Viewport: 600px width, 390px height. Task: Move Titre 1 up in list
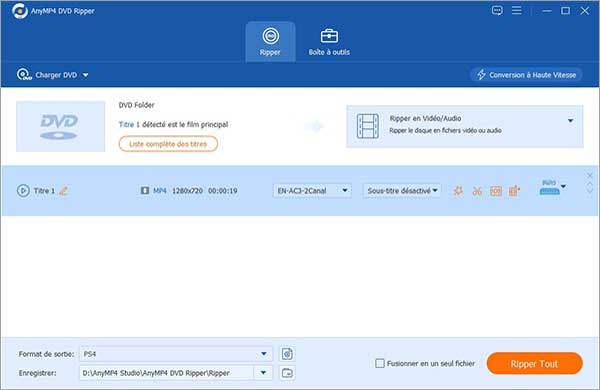(589, 183)
